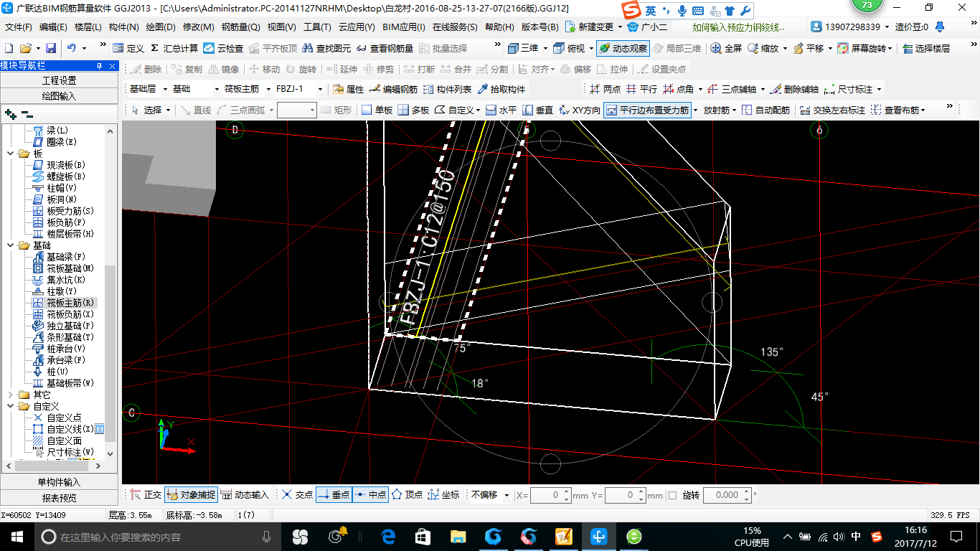Toggle 正交 orthogonal mode
Viewport: 980px width, 551px height.
click(x=146, y=494)
